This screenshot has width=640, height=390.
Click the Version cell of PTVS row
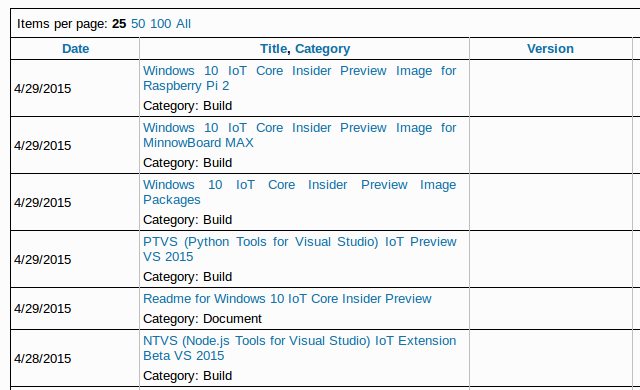pos(551,259)
